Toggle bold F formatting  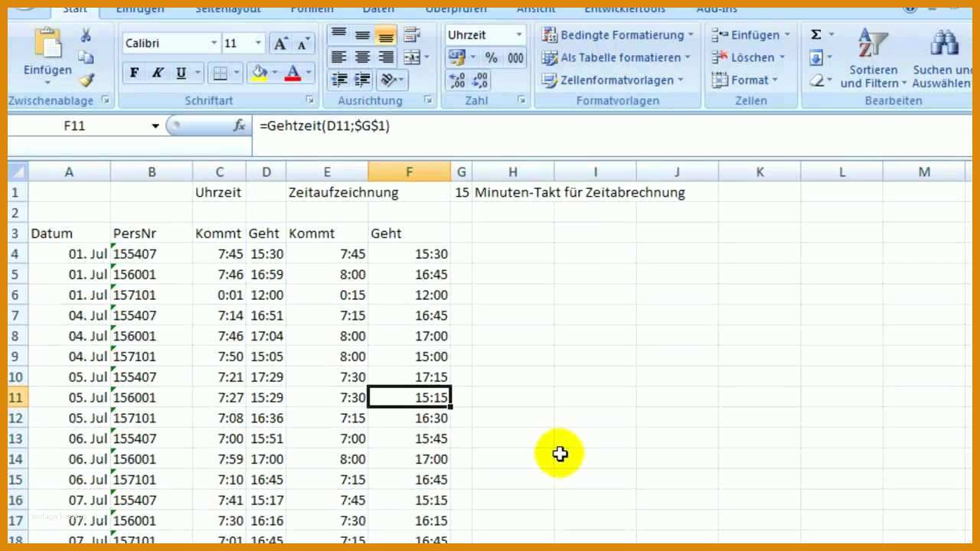click(135, 73)
